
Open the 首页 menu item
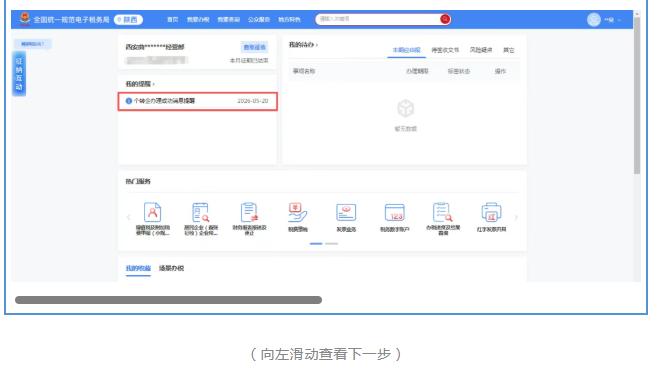tap(173, 20)
